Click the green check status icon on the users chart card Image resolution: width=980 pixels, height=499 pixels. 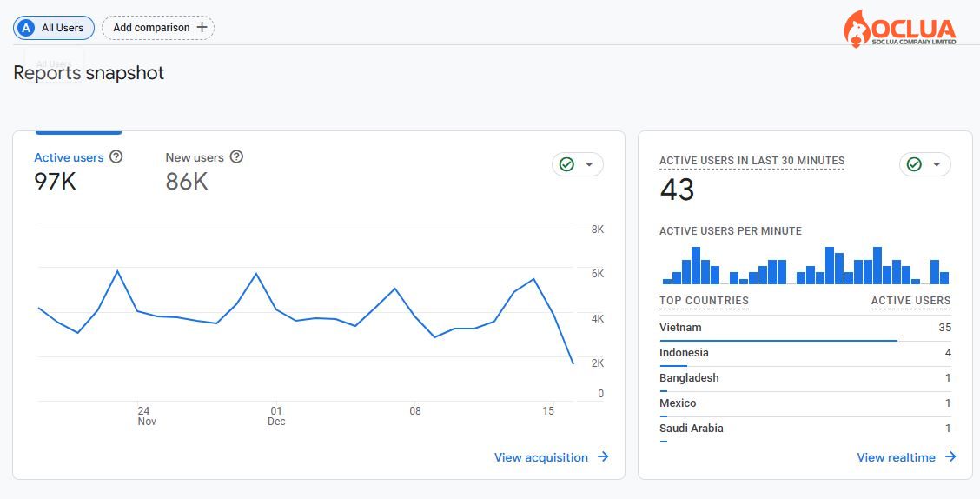click(566, 164)
